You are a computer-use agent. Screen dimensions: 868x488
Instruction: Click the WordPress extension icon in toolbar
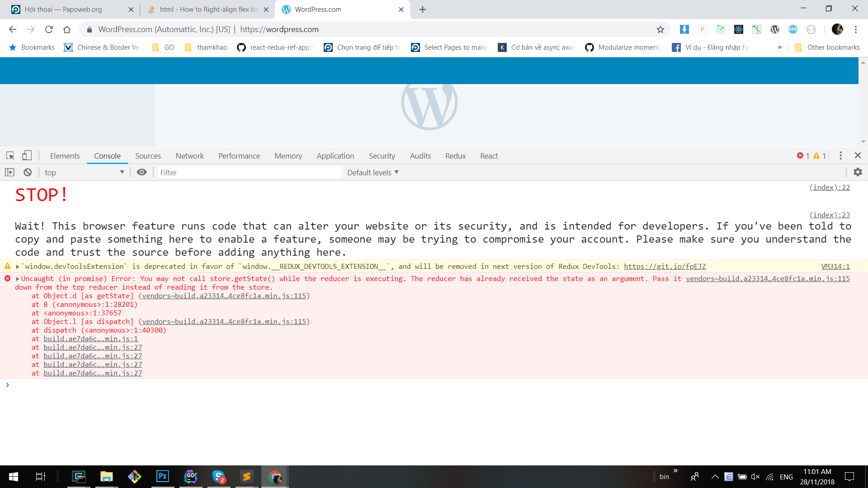click(x=775, y=29)
